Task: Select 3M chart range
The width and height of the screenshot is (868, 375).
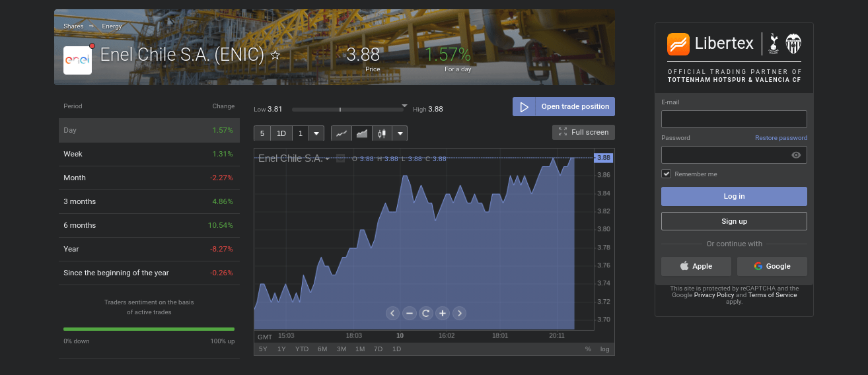Action: pos(342,349)
